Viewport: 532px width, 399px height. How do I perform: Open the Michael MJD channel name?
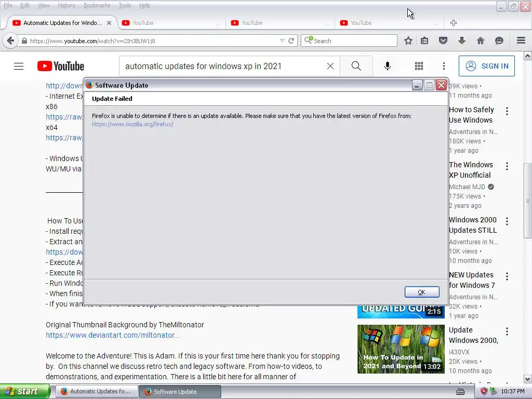point(467,187)
